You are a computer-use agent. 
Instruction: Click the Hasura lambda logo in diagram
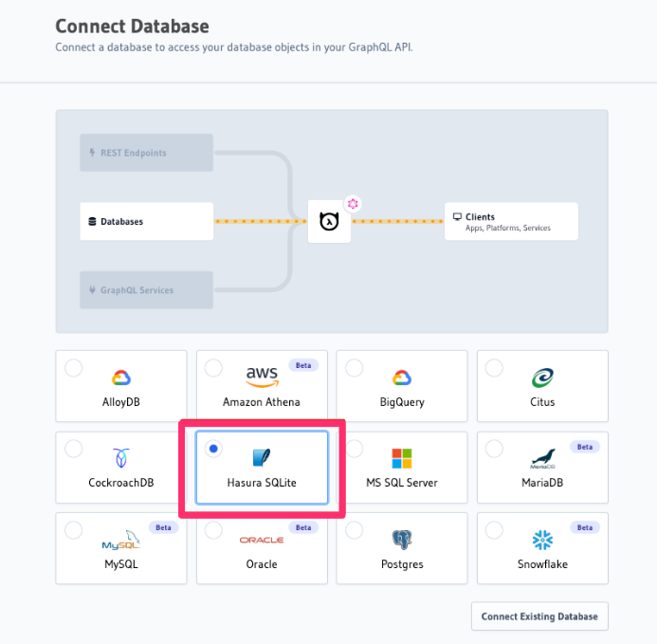click(x=329, y=221)
